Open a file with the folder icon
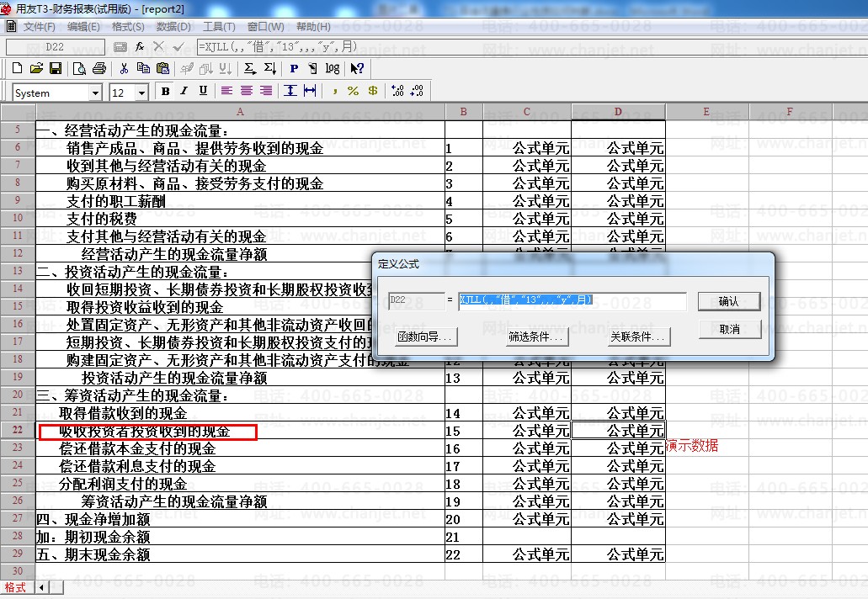 coord(36,68)
